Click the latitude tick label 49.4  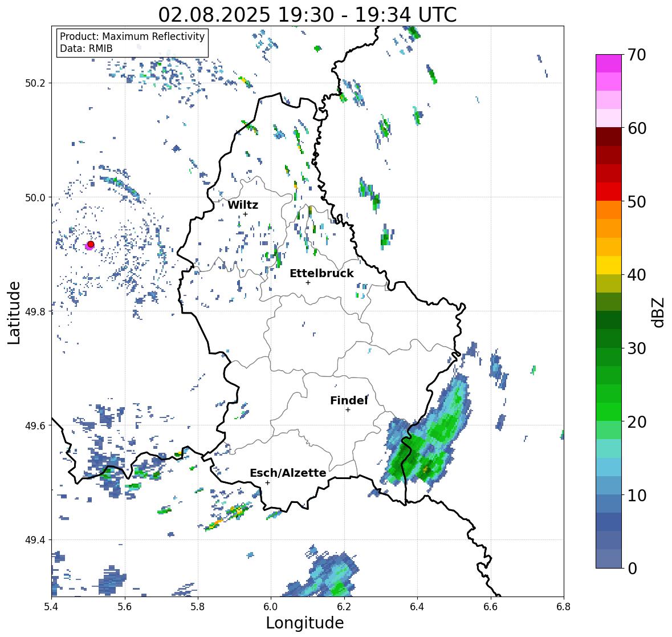coord(35,540)
